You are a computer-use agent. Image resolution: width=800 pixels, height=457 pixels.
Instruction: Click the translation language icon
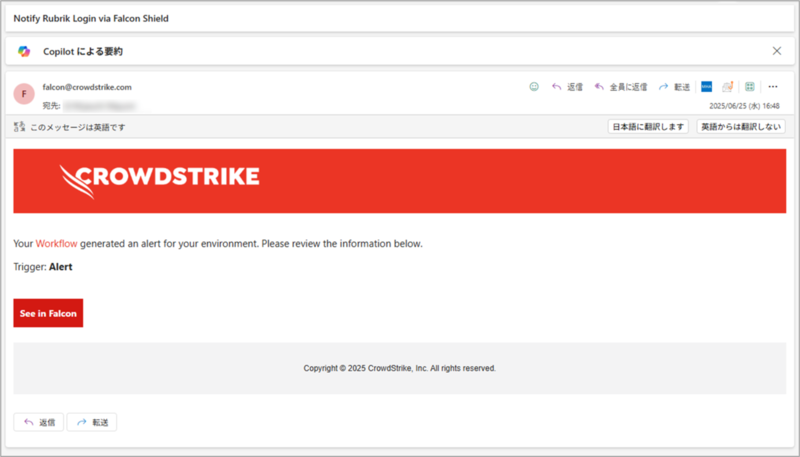click(19, 127)
